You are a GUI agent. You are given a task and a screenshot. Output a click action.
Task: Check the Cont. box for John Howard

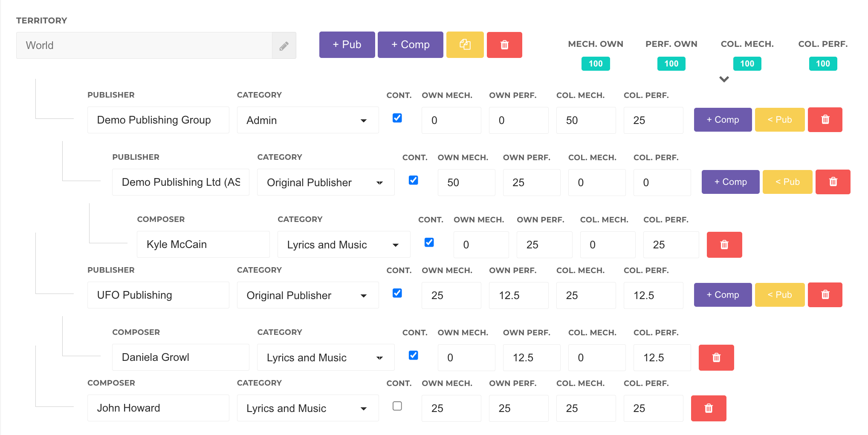point(397,406)
